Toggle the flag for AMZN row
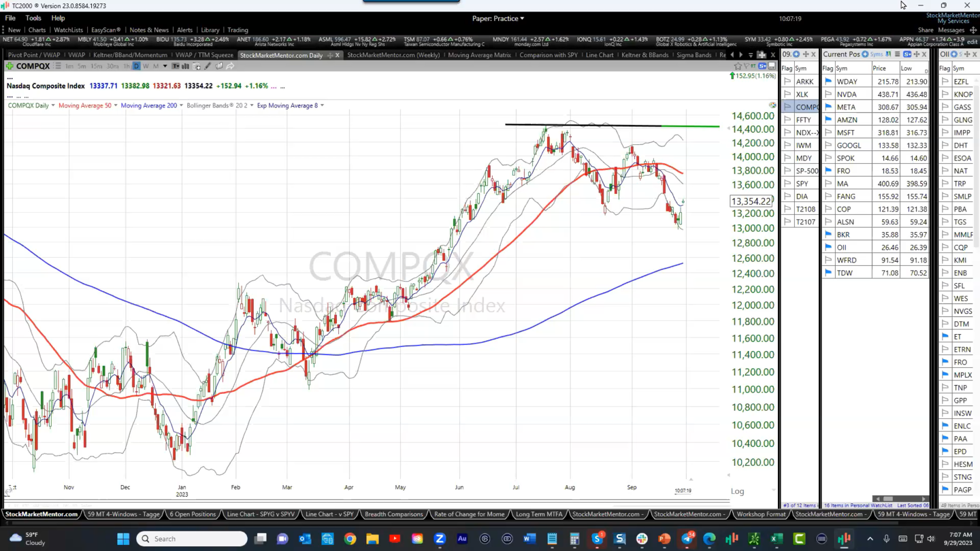This screenshot has height=551, width=980. 828,120
